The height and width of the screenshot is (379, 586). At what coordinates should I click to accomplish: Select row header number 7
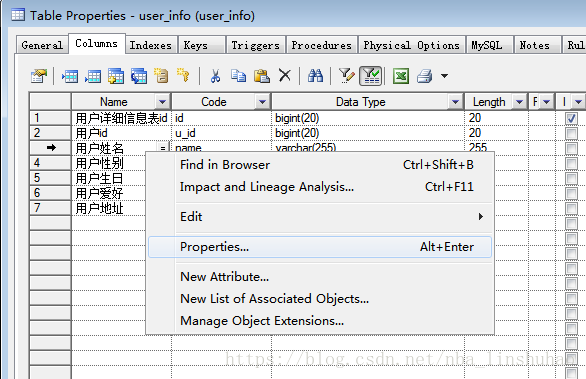pyautogui.click(x=50, y=208)
